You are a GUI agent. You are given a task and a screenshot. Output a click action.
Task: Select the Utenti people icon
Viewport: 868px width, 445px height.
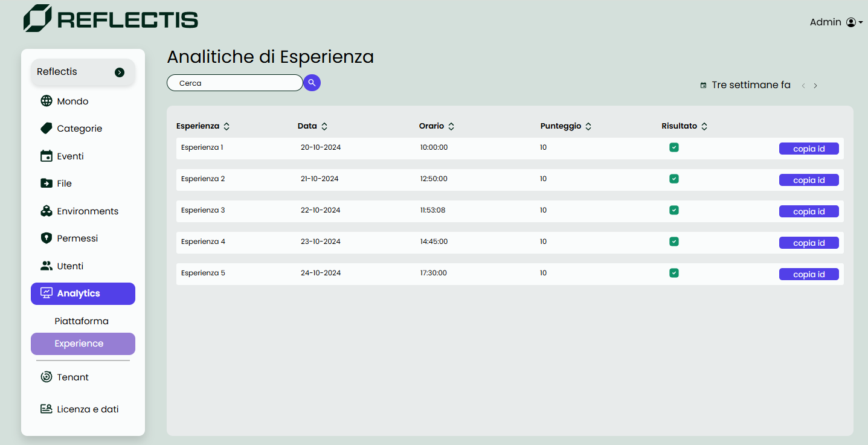46,266
